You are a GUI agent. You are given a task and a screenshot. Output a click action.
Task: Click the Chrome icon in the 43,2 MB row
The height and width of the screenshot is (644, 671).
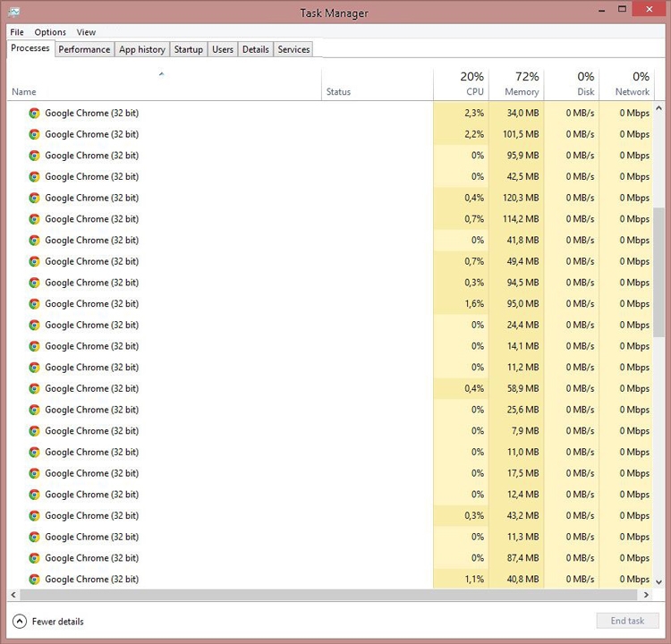34,515
